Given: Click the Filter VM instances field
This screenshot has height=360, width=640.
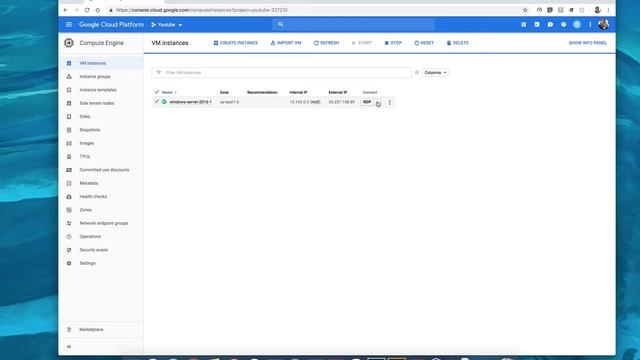Looking at the screenshot, I should tap(281, 73).
